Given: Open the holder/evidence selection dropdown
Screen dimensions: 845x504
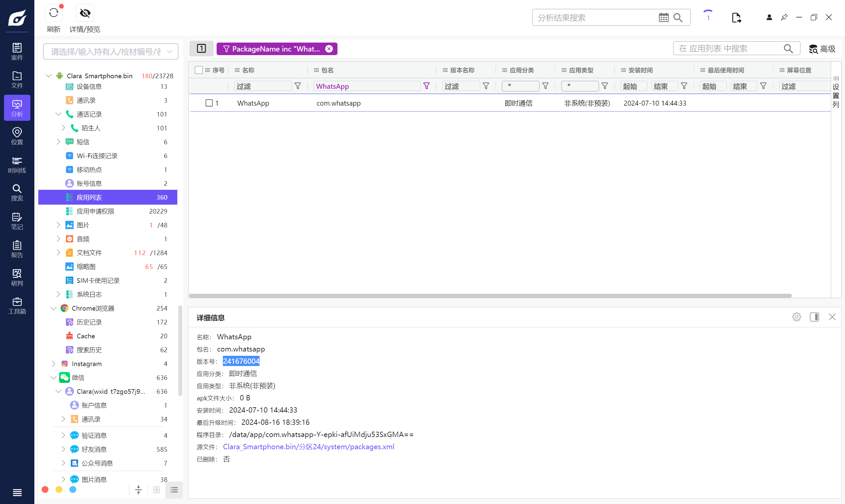Looking at the screenshot, I should [x=170, y=51].
